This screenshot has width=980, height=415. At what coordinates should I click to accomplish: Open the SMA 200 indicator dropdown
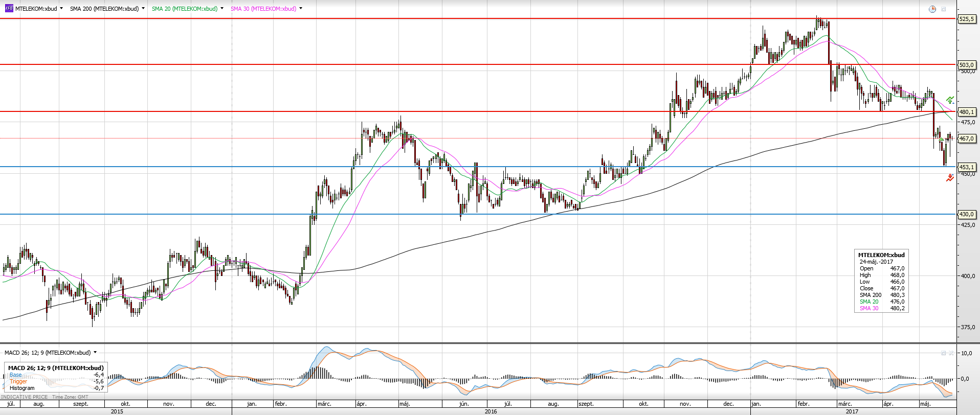click(x=143, y=9)
